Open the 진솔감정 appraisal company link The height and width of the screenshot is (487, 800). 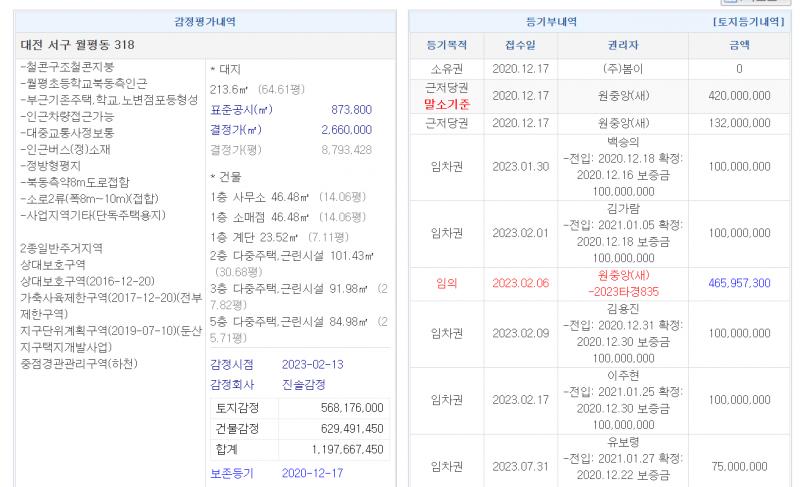303,384
